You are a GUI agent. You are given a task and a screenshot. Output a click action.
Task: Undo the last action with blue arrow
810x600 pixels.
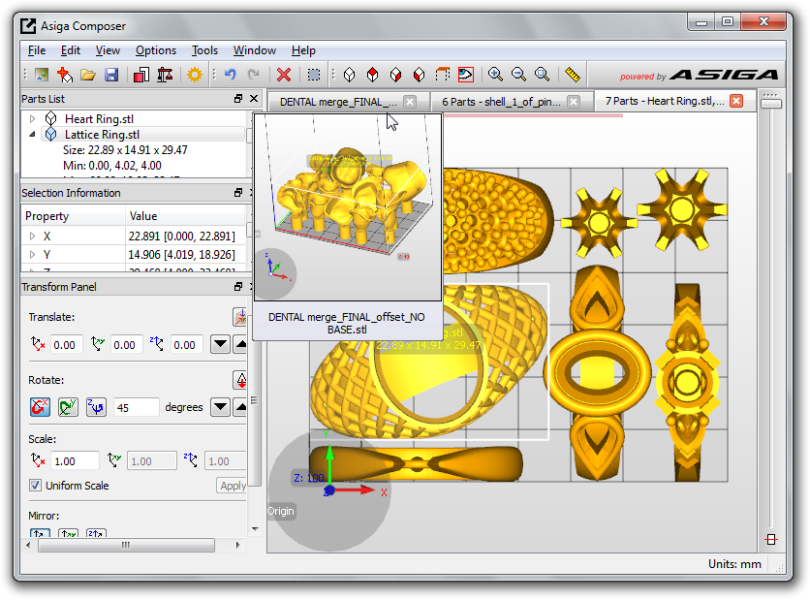click(230, 75)
